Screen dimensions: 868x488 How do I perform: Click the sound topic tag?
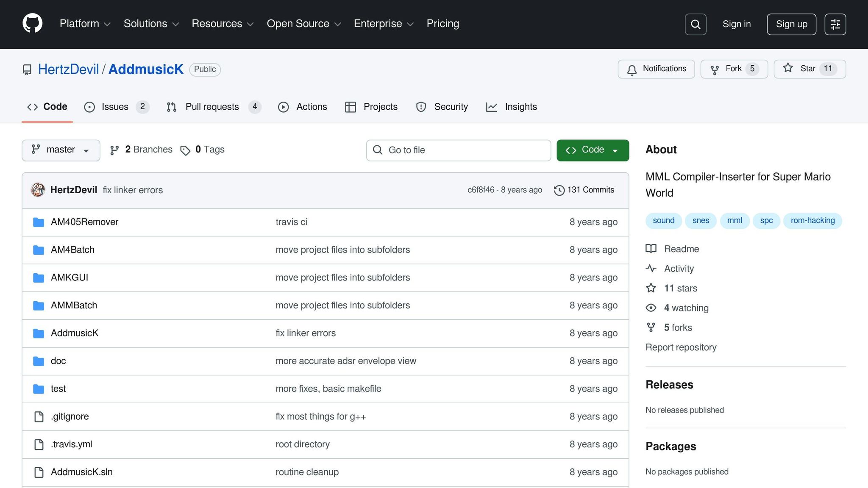(x=664, y=221)
